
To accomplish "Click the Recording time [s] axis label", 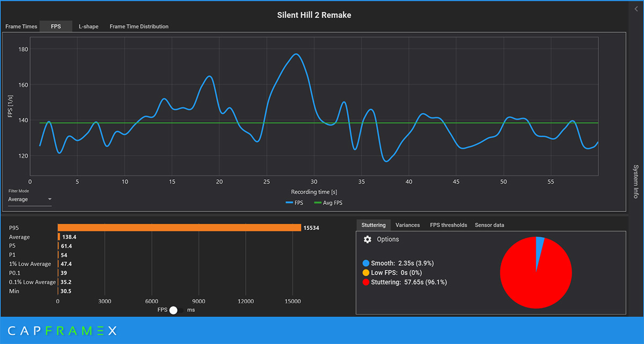I will coord(314,192).
